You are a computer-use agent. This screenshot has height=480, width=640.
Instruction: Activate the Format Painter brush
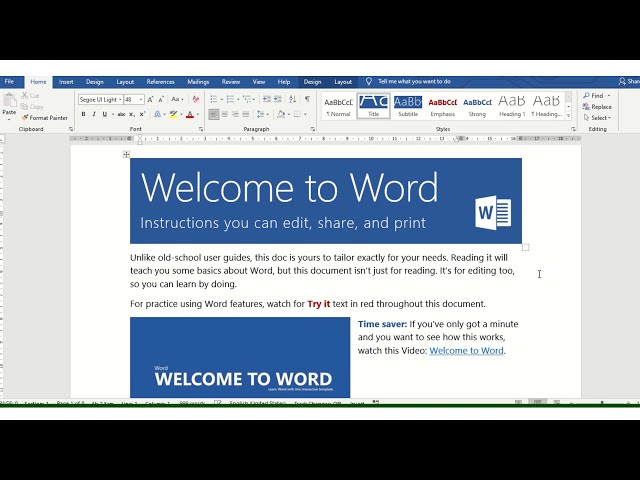pos(44,118)
